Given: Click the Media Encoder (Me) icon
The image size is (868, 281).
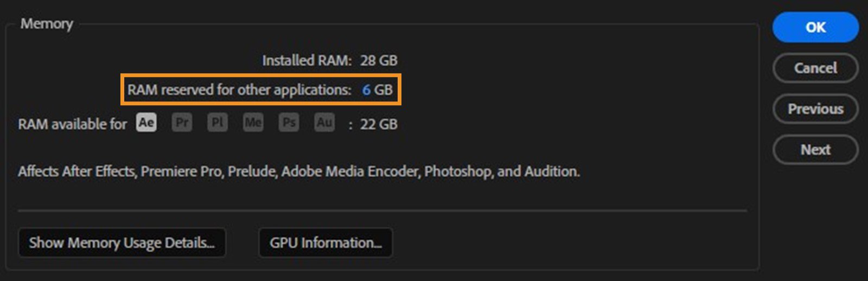Looking at the screenshot, I should click(x=253, y=123).
